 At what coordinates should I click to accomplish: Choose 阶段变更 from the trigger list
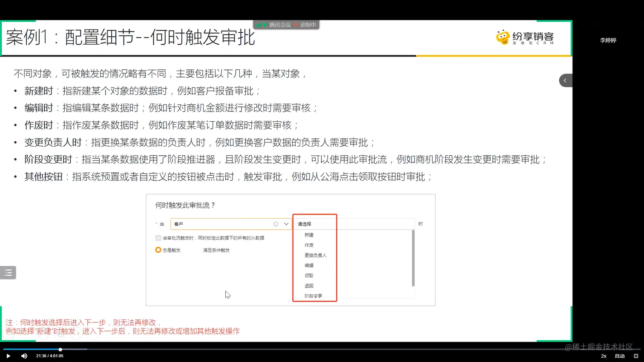click(313, 296)
